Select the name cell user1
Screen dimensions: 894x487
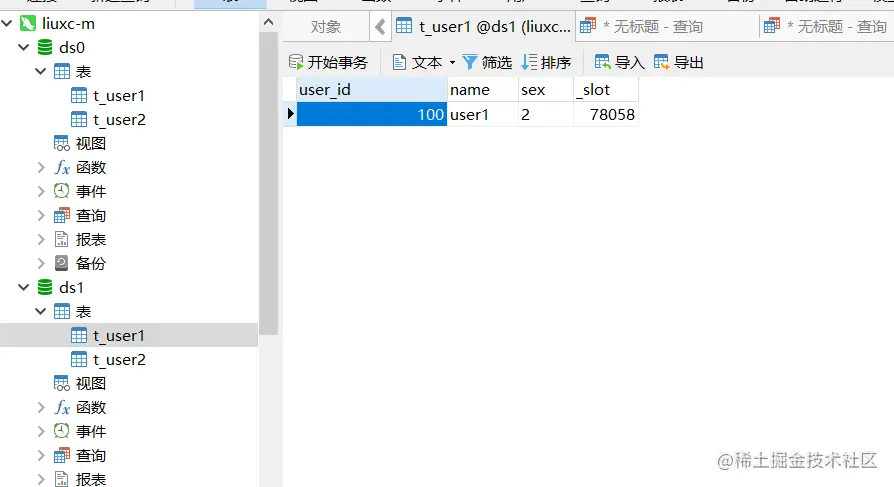click(x=483, y=114)
